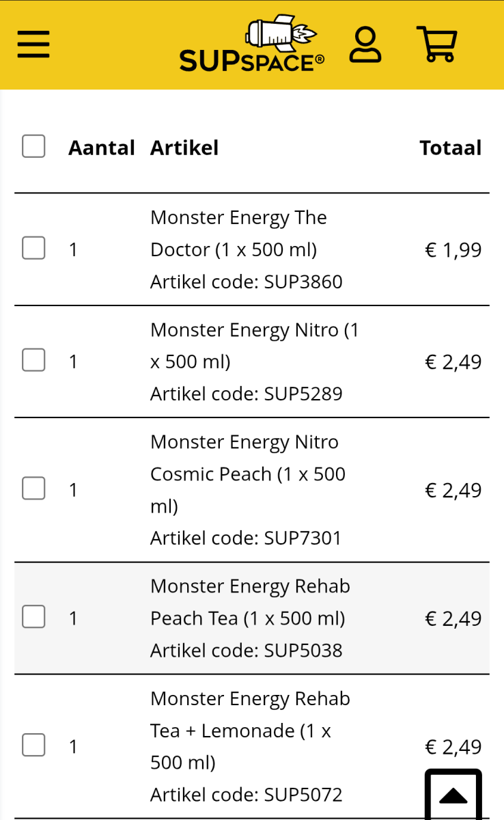The height and width of the screenshot is (820, 504).
Task: Tick the Nitro Cosmic Peach checkbox
Action: pyautogui.click(x=33, y=489)
